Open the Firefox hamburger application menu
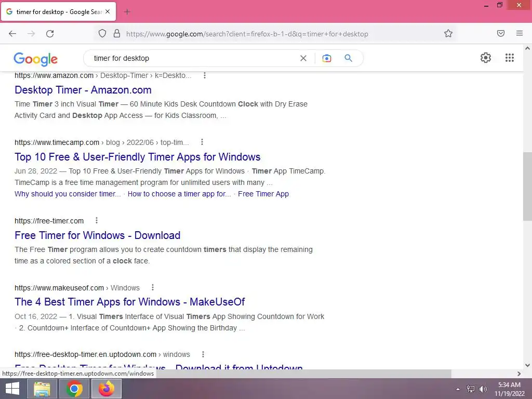 (x=520, y=33)
